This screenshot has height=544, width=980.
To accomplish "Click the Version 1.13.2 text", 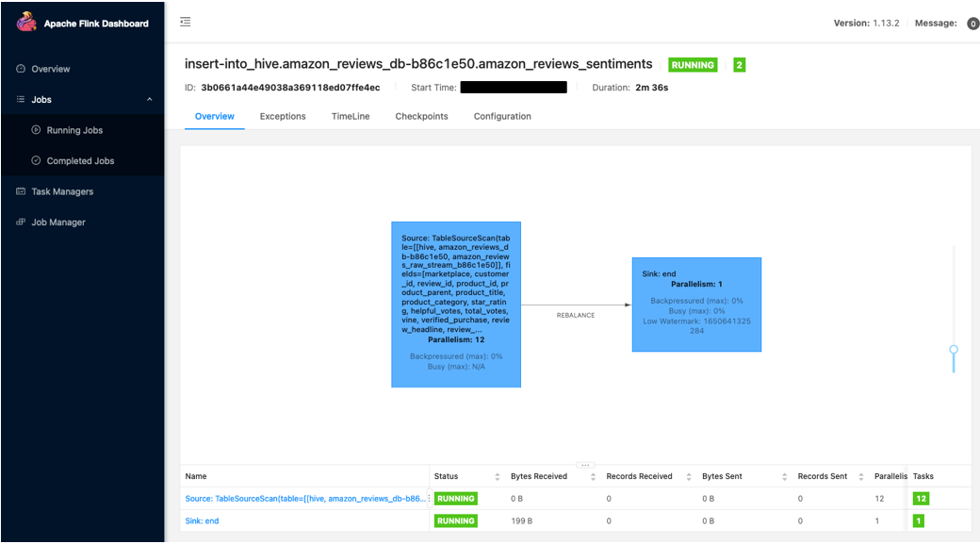I will 866,24.
